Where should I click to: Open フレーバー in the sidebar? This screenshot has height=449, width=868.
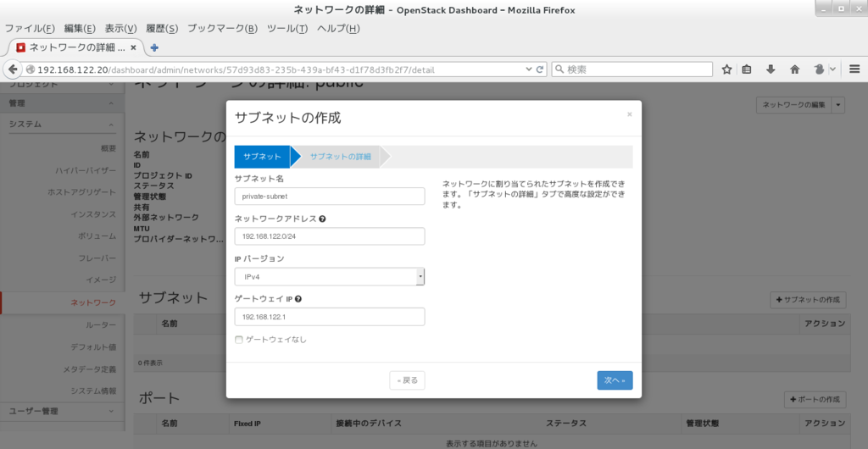(x=97, y=258)
